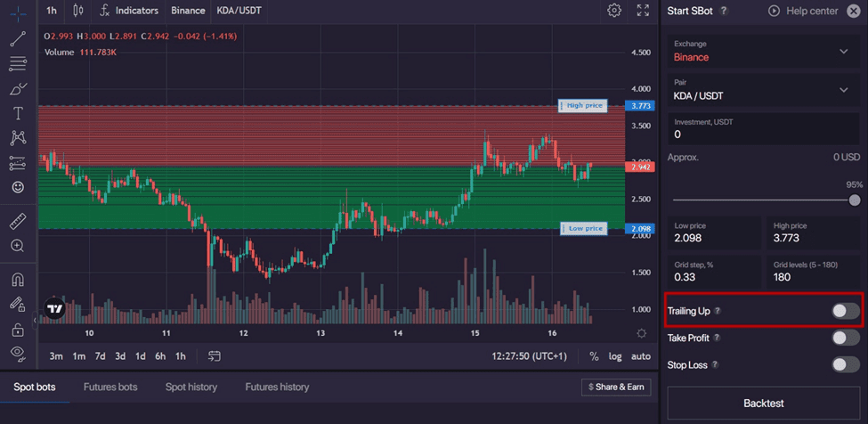Select 3m date range
The height and width of the screenshot is (424, 868).
tap(56, 356)
